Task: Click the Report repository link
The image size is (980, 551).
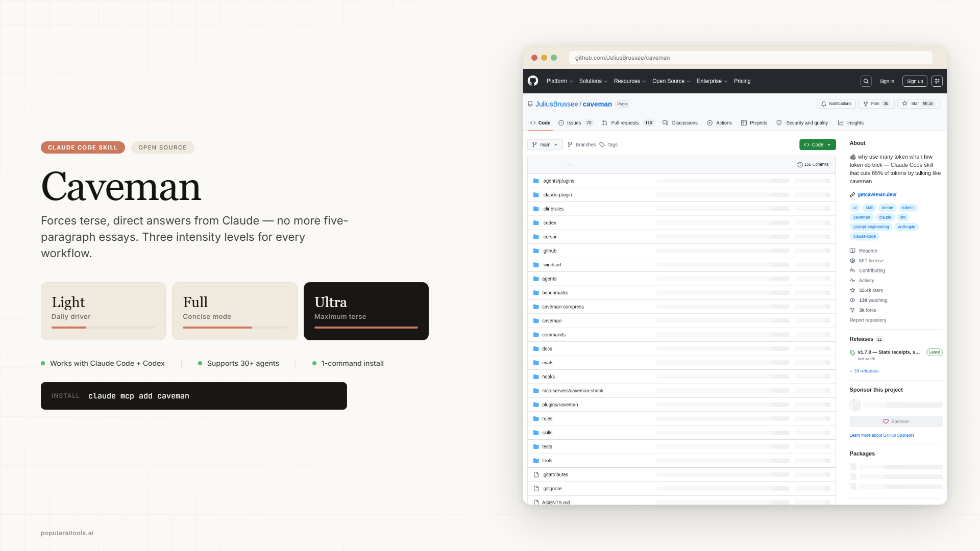Action: 868,320
